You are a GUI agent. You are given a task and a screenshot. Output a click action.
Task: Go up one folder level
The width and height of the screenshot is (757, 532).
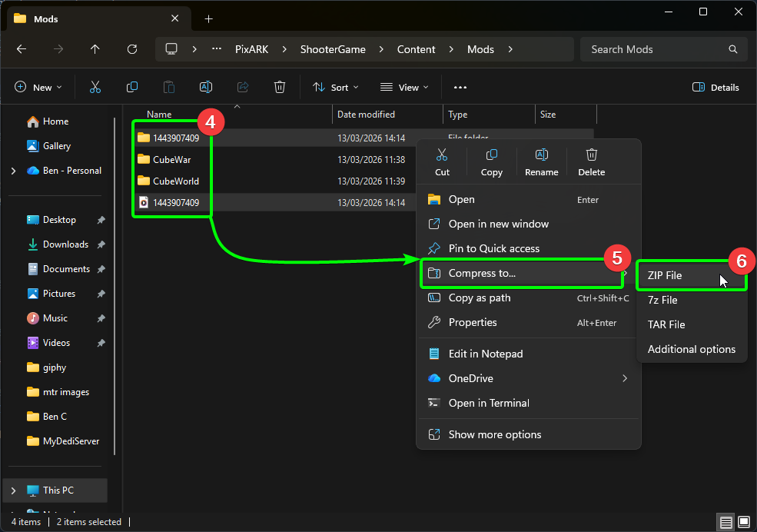pyautogui.click(x=95, y=49)
